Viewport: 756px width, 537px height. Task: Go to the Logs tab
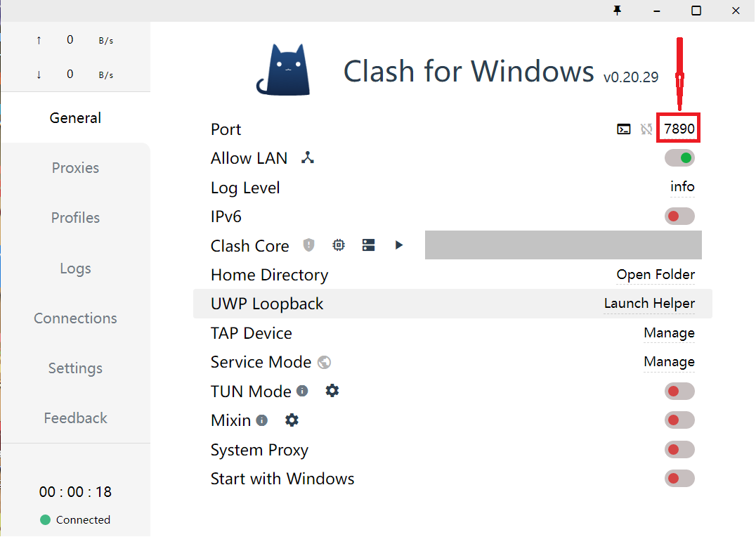[x=75, y=268]
